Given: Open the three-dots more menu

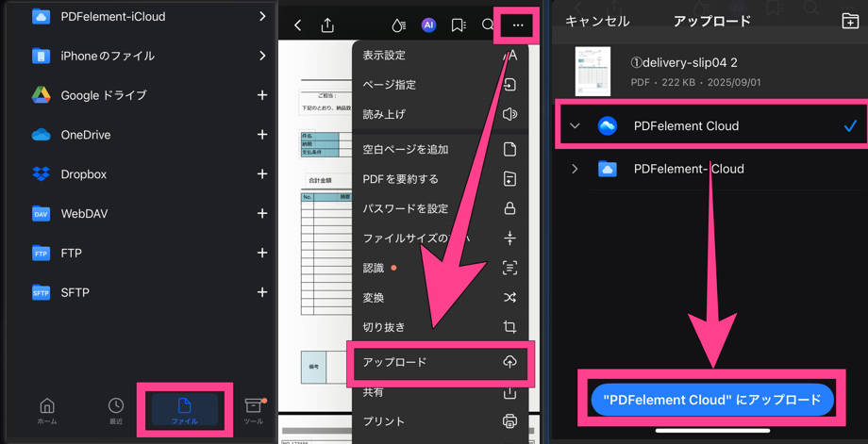Looking at the screenshot, I should point(518,25).
